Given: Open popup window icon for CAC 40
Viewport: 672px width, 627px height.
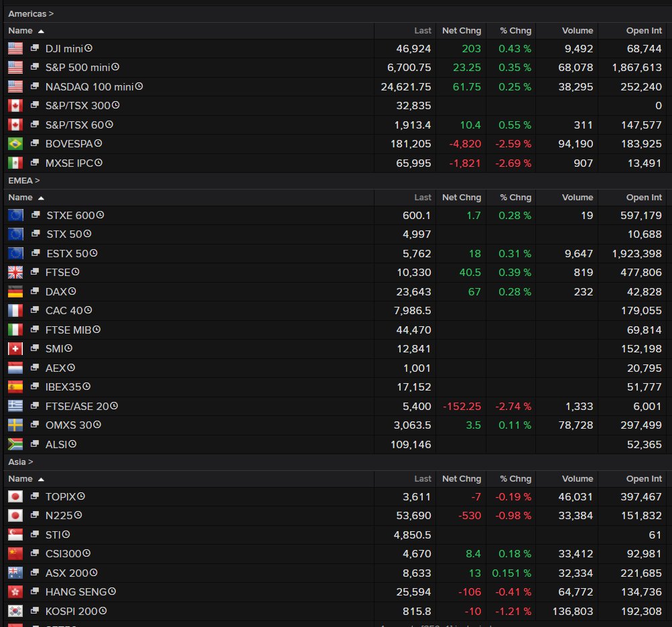Looking at the screenshot, I should pyautogui.click(x=35, y=310).
